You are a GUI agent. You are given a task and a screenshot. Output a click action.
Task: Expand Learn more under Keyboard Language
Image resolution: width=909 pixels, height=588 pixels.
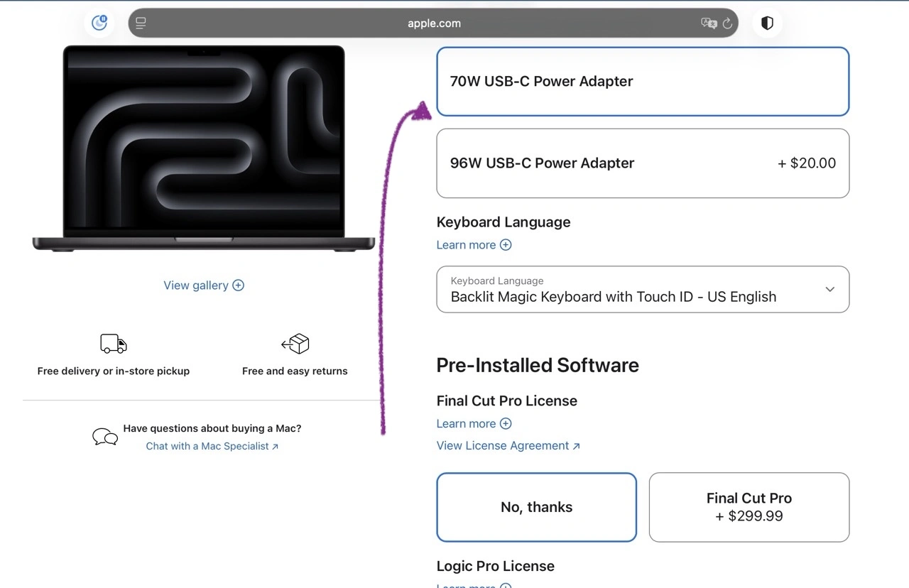474,245
